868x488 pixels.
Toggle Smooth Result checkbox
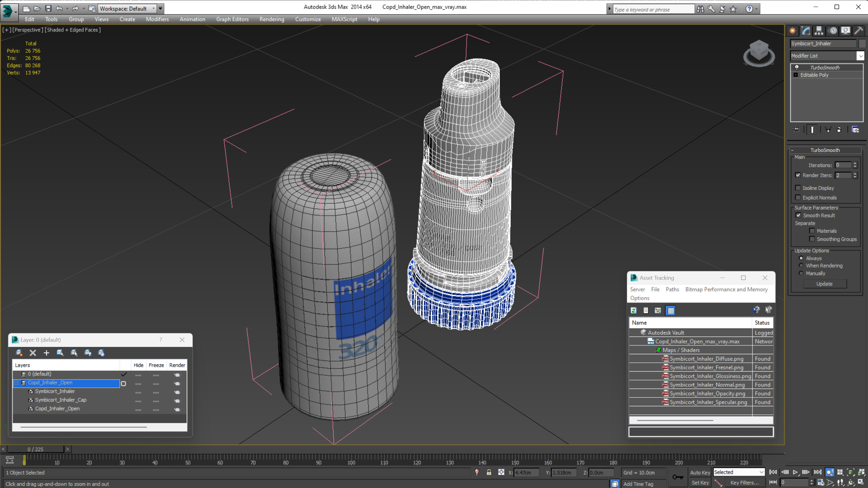pos(798,215)
